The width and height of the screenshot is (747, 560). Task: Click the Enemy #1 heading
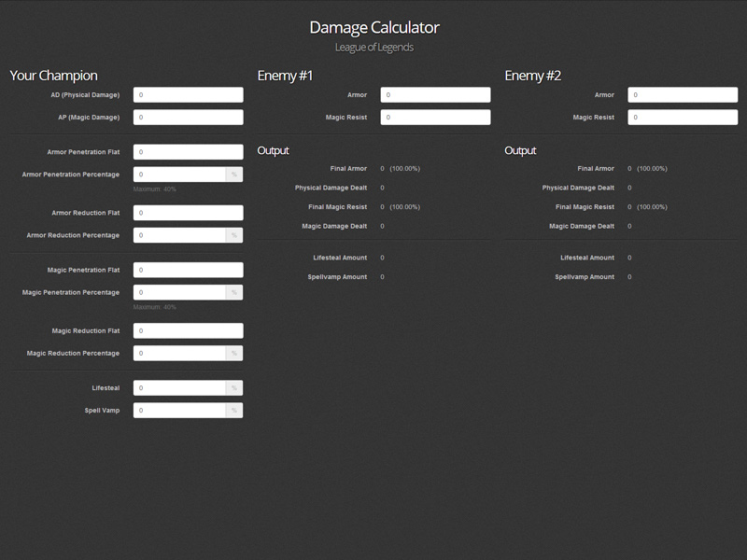click(285, 76)
